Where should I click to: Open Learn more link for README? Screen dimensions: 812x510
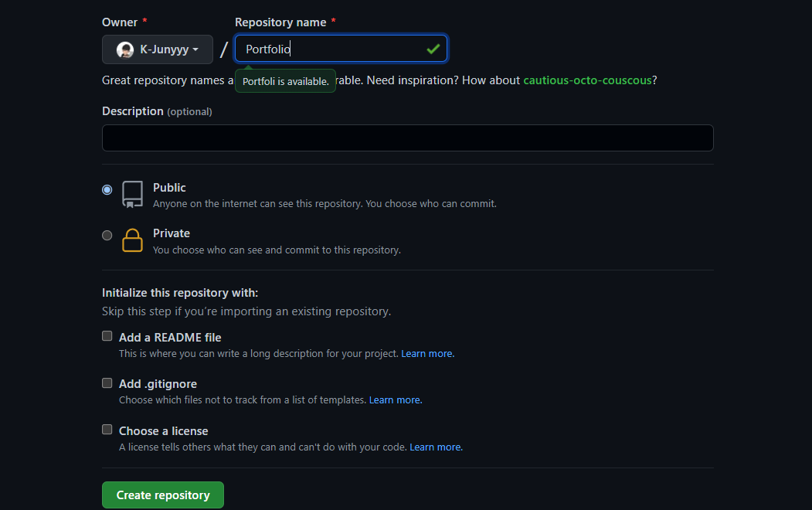pos(428,354)
